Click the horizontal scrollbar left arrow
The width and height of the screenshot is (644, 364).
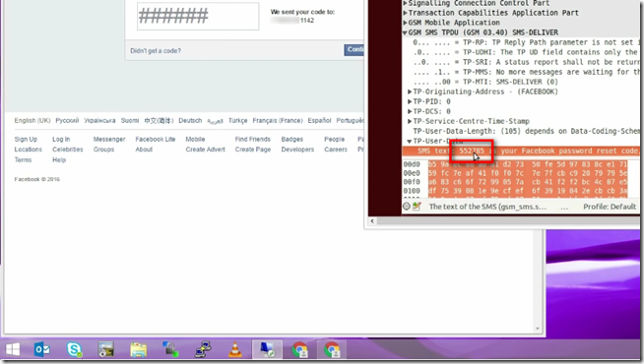pos(372,221)
